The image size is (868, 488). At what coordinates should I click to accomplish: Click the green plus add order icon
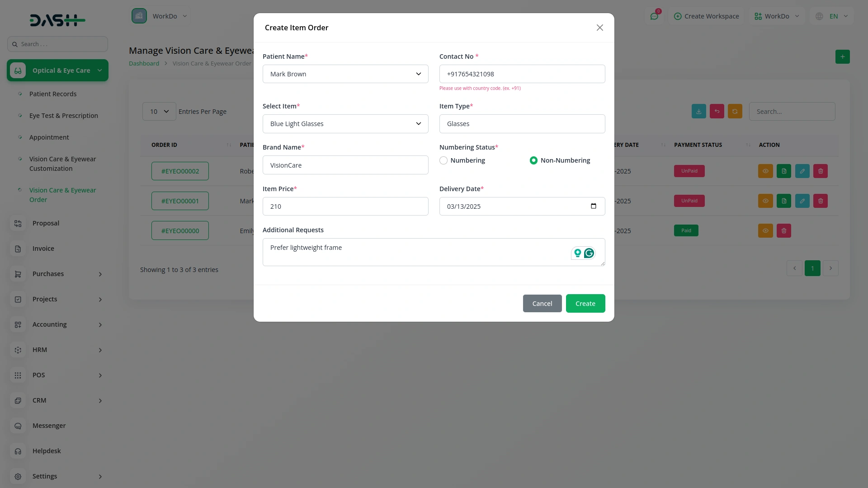pos(842,57)
